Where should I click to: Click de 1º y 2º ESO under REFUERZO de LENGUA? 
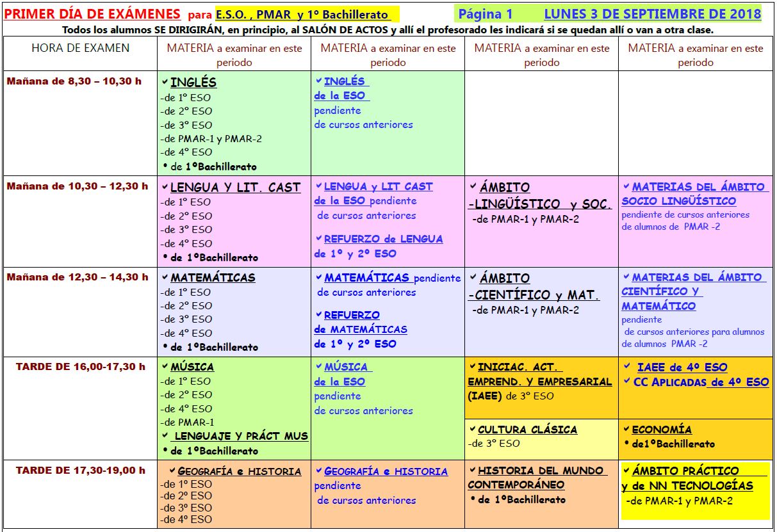point(356,254)
